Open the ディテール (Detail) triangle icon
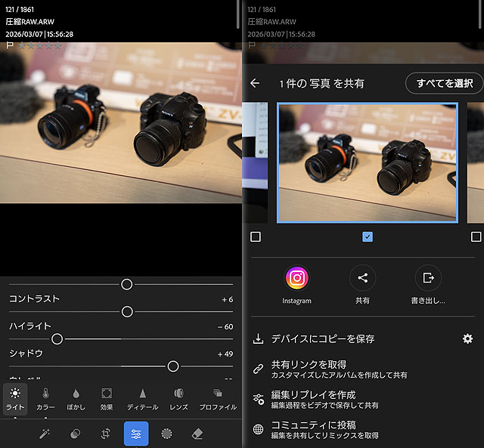The width and height of the screenshot is (484, 448). tap(142, 398)
